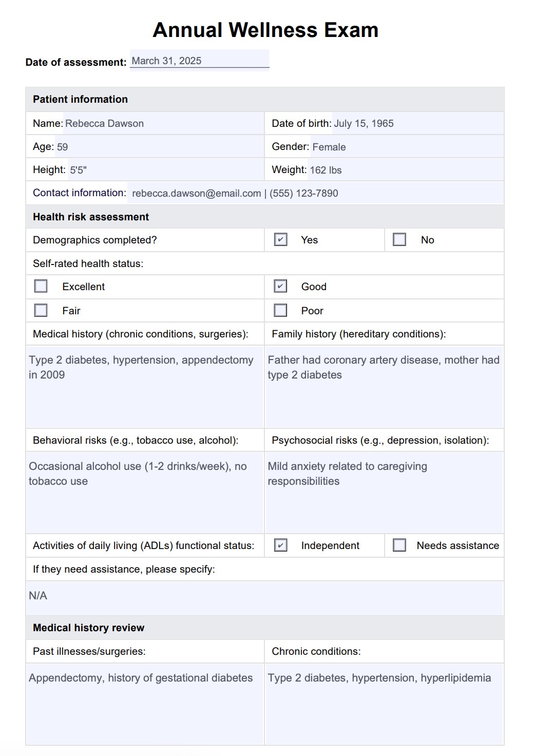Click the Date of birth field
Screen dimensions: 534x756
click(x=417, y=124)
